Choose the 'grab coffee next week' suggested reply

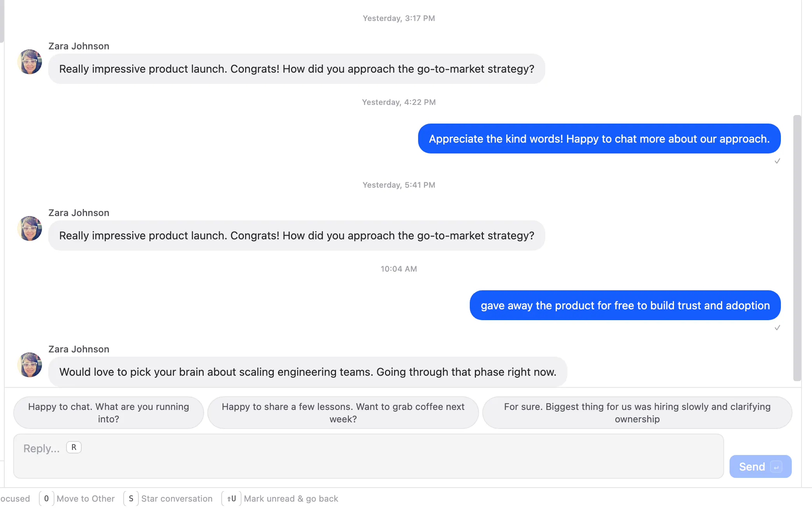343,413
